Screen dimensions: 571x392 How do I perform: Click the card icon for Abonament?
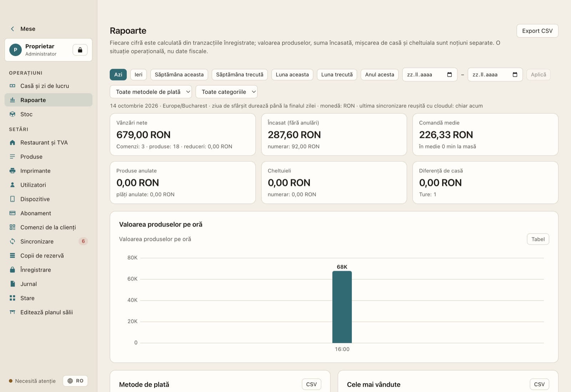[x=12, y=213]
